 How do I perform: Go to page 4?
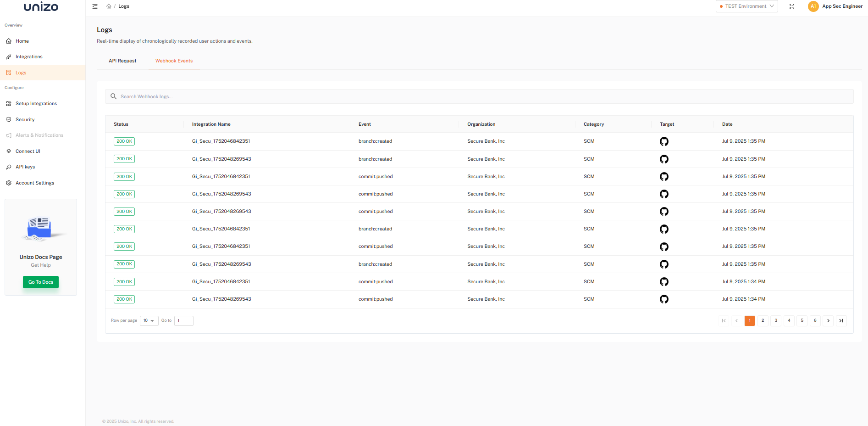[x=789, y=321]
